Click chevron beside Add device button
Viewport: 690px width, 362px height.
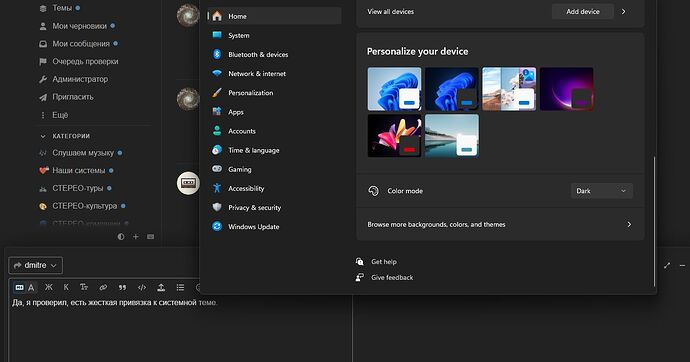pyautogui.click(x=624, y=11)
